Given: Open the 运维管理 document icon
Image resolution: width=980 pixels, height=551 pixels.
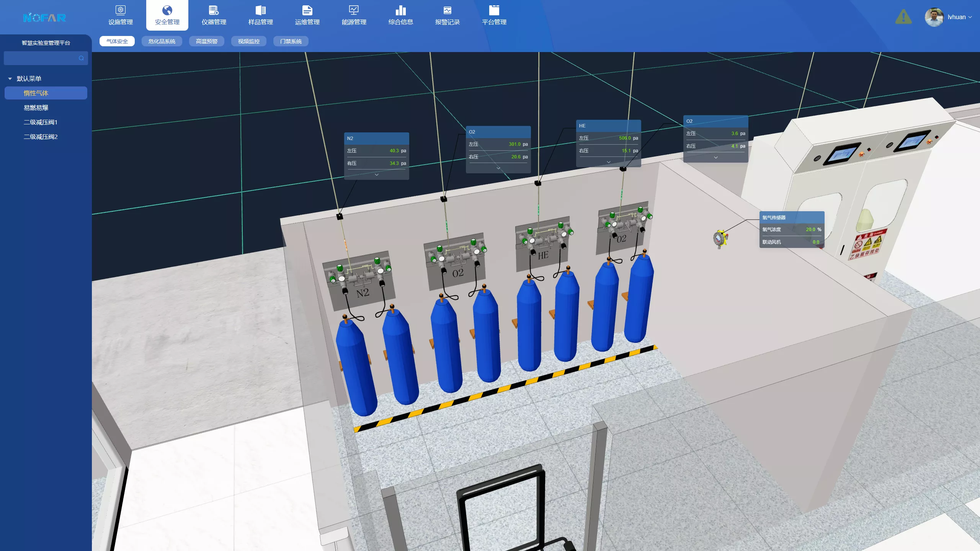Looking at the screenshot, I should coord(307,10).
